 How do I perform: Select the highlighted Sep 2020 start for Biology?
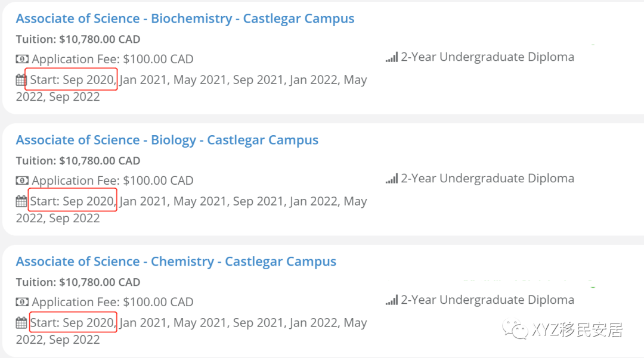[72, 201]
